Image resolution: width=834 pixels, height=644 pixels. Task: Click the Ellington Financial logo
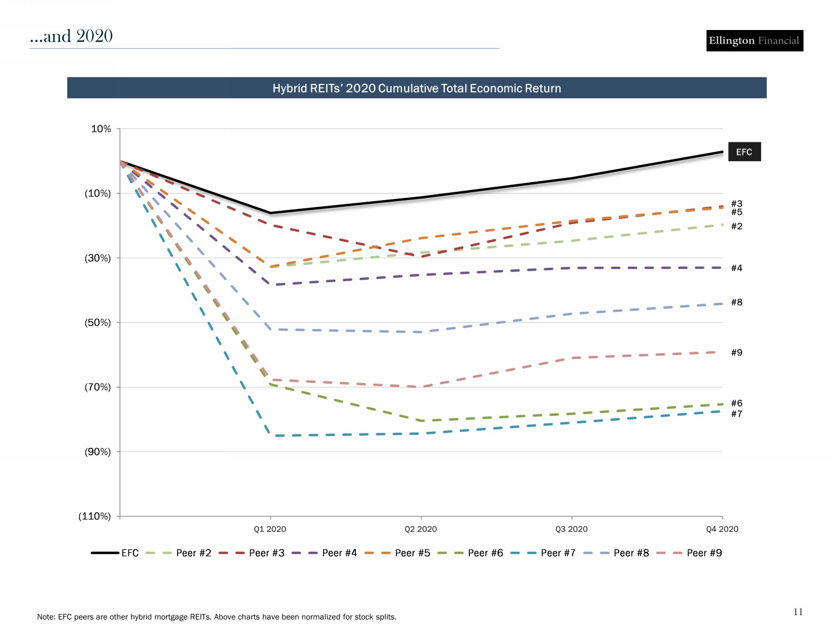pos(754,41)
